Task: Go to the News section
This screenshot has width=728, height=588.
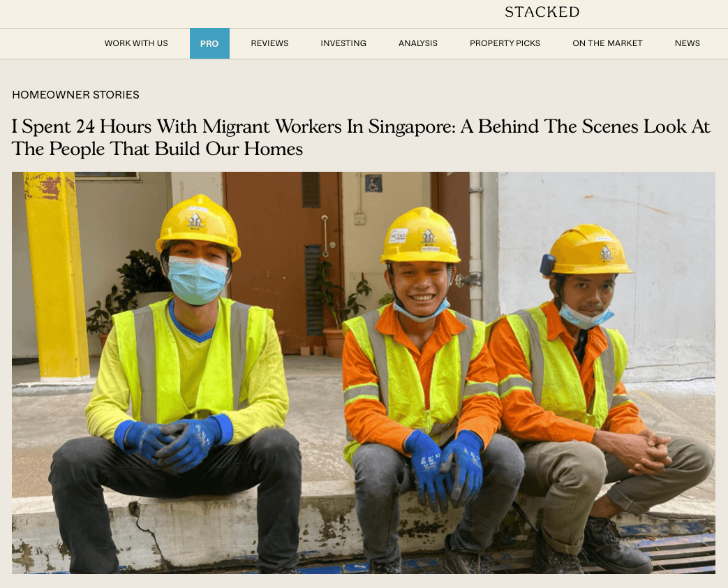Action: (687, 43)
